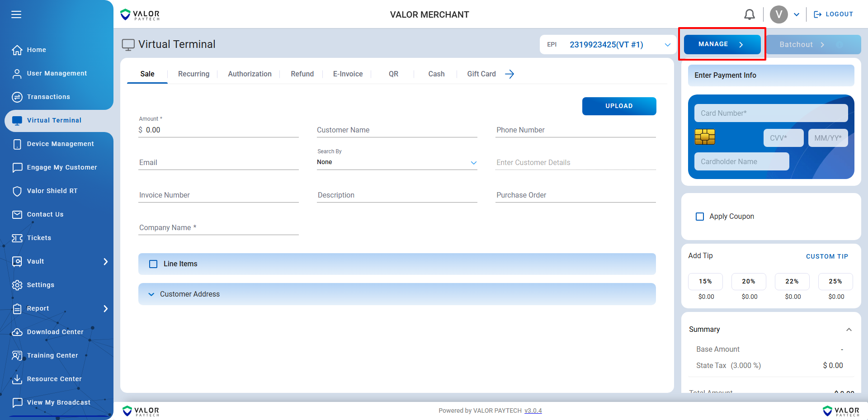
Task: Click the Batchout button
Action: (x=813, y=45)
